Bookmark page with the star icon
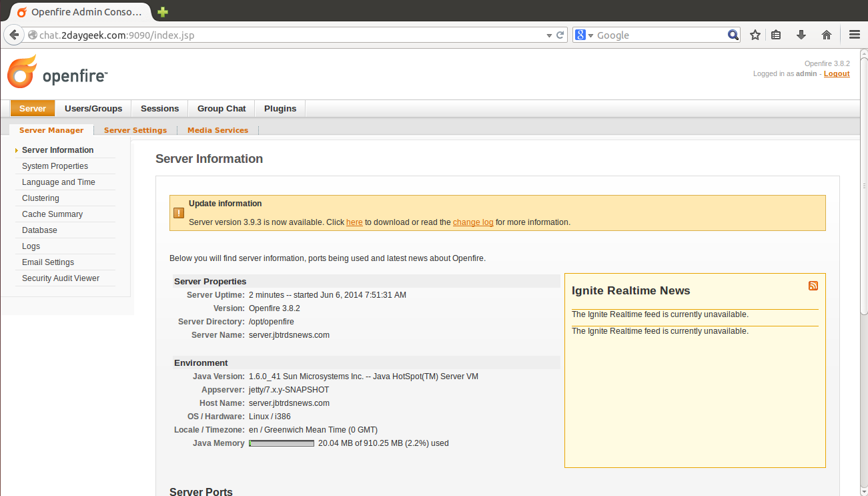 755,35
